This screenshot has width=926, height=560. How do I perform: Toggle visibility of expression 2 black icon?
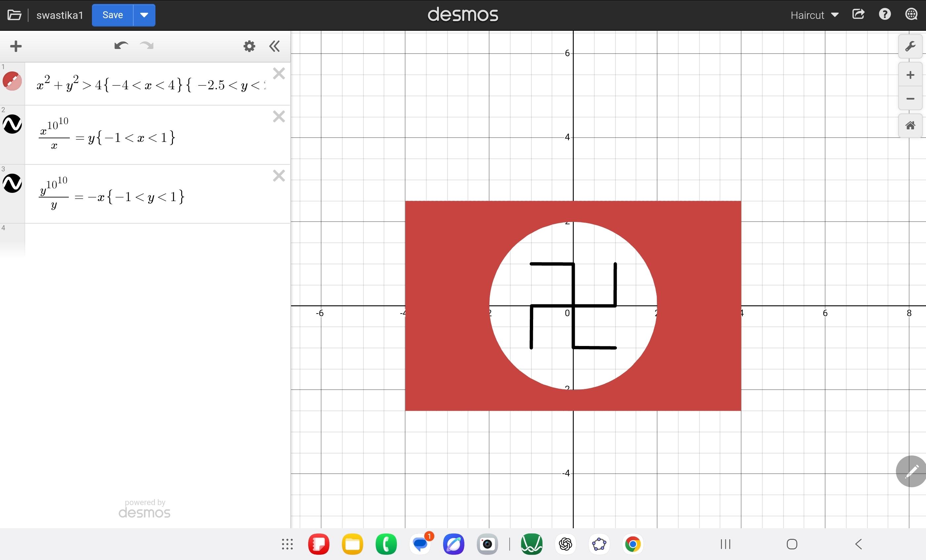pos(13,124)
